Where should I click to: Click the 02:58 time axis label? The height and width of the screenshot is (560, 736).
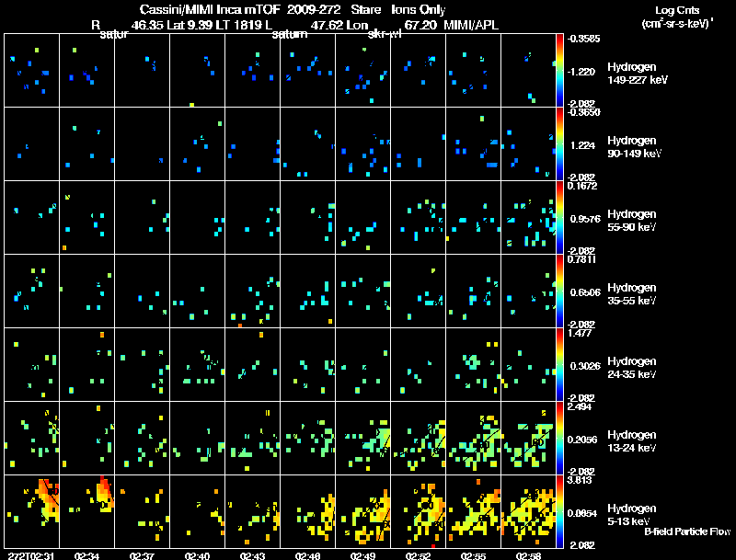528,556
